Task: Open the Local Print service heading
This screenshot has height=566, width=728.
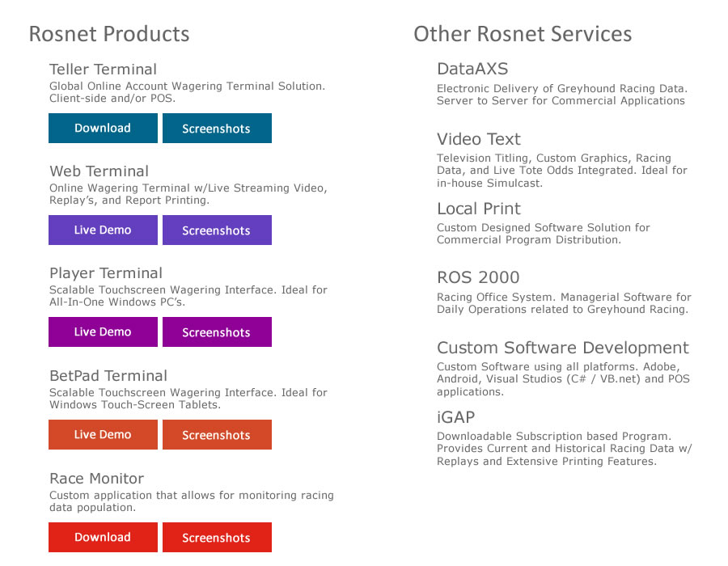Action: [479, 209]
